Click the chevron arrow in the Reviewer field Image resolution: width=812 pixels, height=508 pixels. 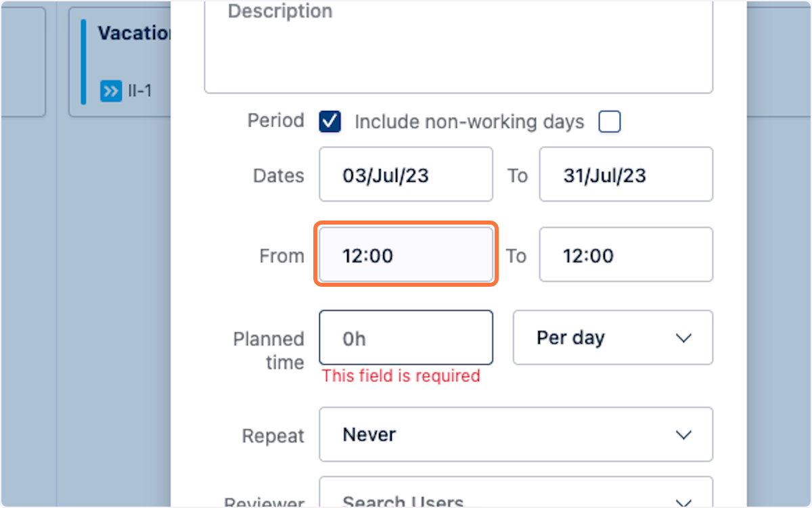point(684,503)
